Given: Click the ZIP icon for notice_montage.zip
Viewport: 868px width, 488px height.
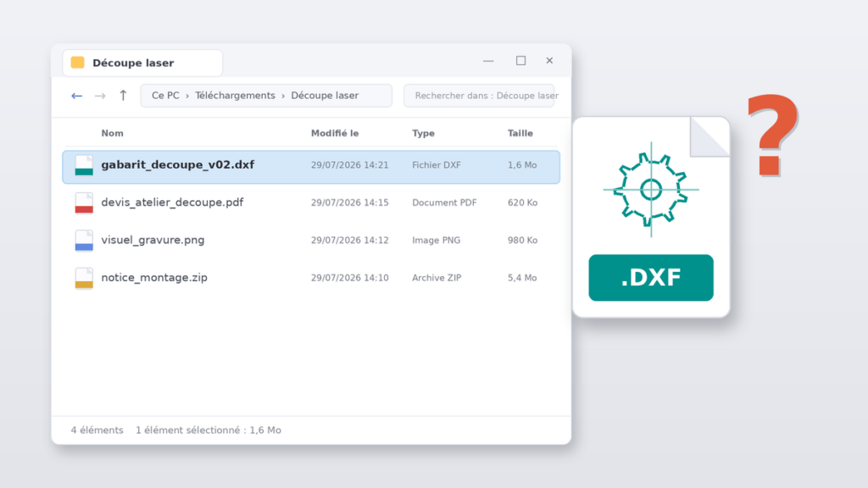Looking at the screenshot, I should coord(84,278).
